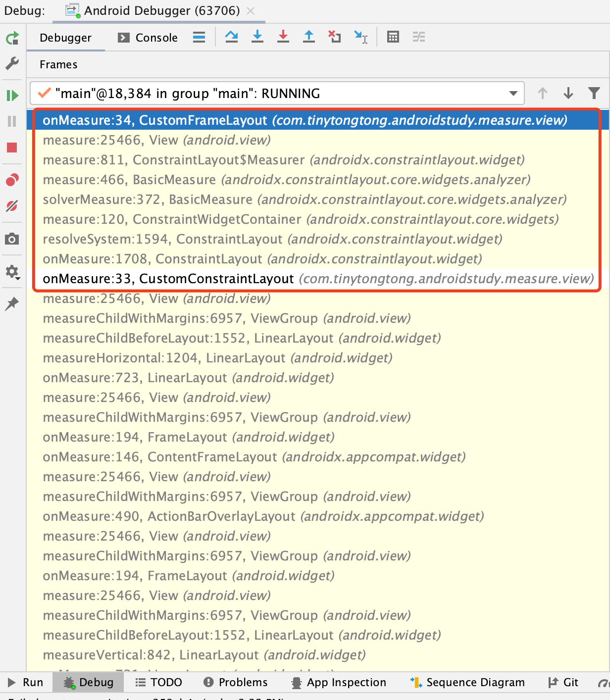The height and width of the screenshot is (700, 610).
Task: Select frame onMeasure:1708, ConstraintLayout
Action: tap(317, 259)
